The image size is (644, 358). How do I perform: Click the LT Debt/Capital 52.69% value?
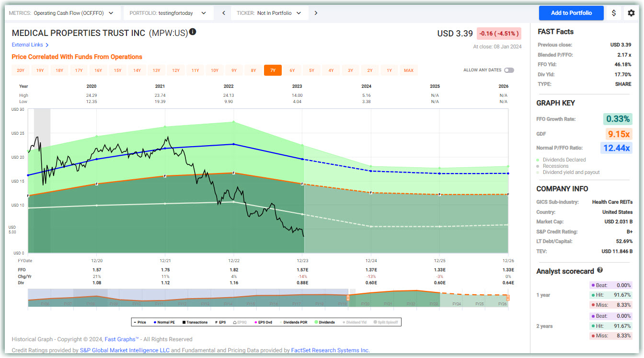623,242
